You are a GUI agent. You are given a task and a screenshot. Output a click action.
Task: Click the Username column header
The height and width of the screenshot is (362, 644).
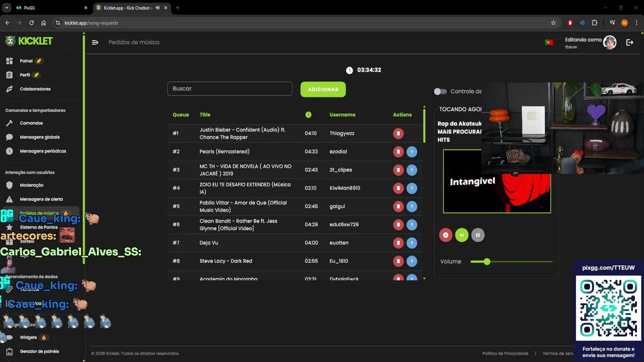click(342, 115)
